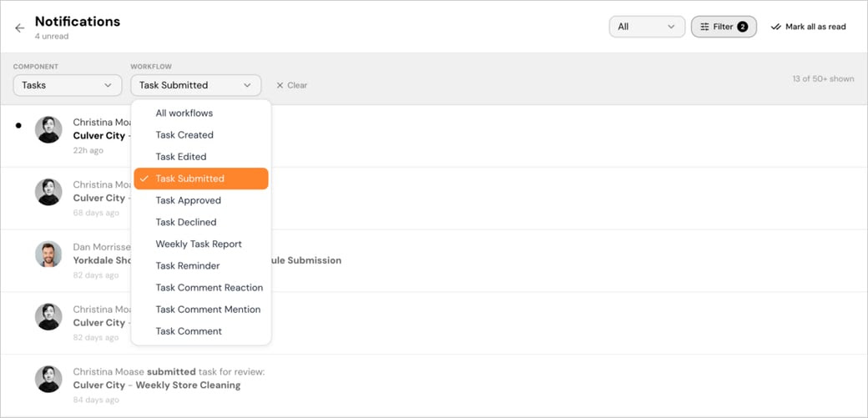Collapse the Workflow dropdown showing Task Submitted
This screenshot has height=418, width=868.
pyautogui.click(x=196, y=85)
